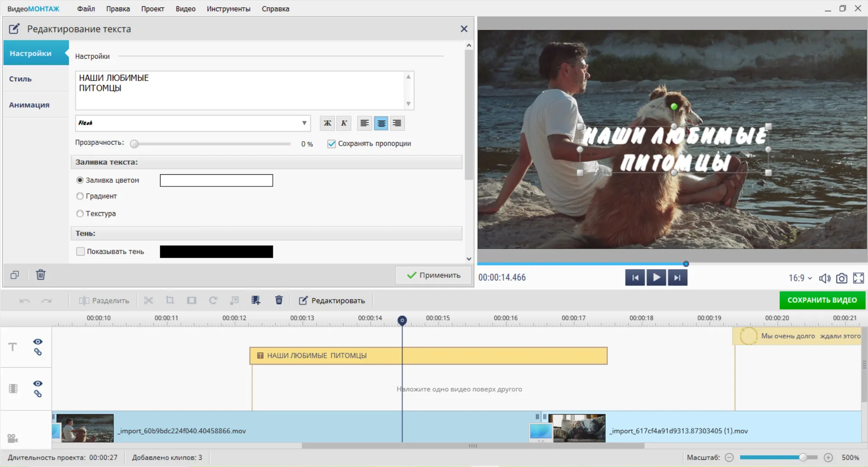Click the text input field with НАШИ ЛЮБИМЫЕ

pos(244,90)
